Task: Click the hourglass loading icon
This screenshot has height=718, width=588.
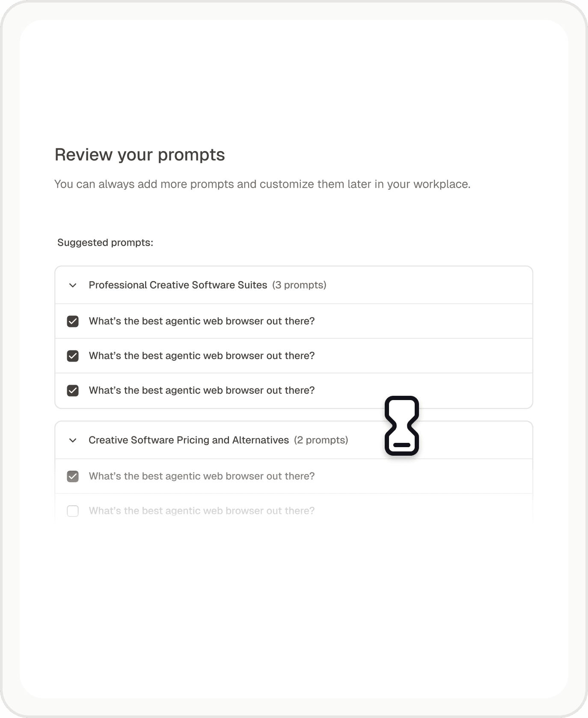Action: click(401, 427)
